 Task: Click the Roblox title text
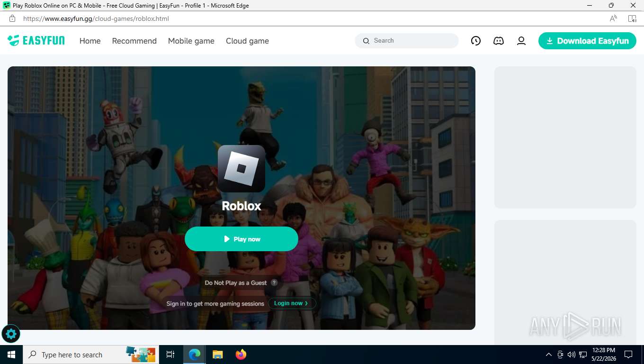pyautogui.click(x=241, y=206)
